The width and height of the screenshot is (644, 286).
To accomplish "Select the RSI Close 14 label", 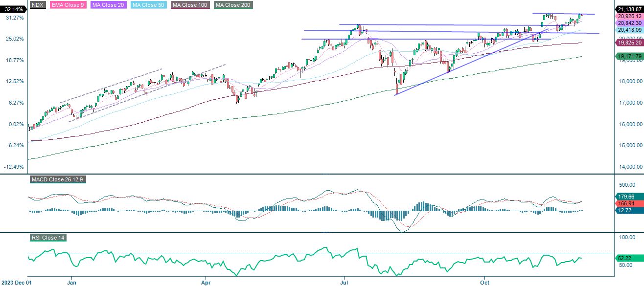I will (x=49, y=239).
